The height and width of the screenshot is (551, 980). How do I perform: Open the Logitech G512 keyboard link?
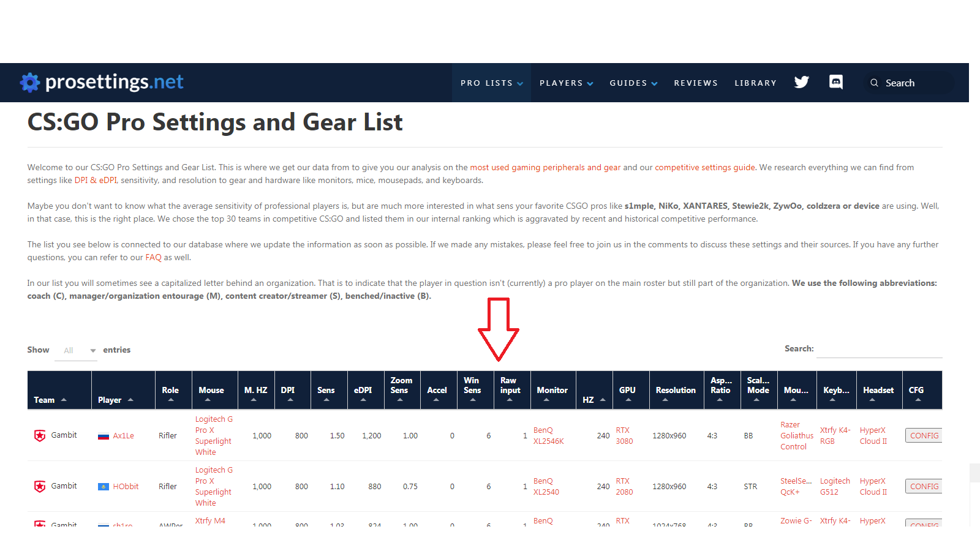pyautogui.click(x=835, y=486)
